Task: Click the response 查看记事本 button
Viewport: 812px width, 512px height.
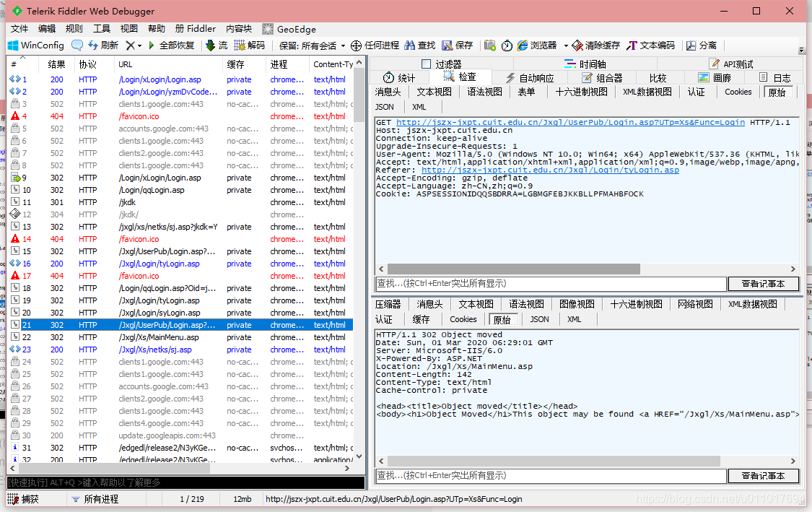Action: 763,476
